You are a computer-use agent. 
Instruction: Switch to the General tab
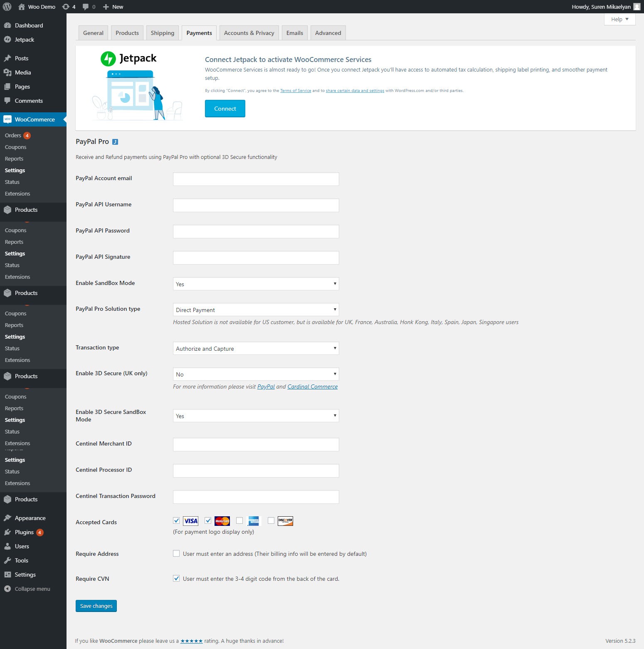pos(93,33)
